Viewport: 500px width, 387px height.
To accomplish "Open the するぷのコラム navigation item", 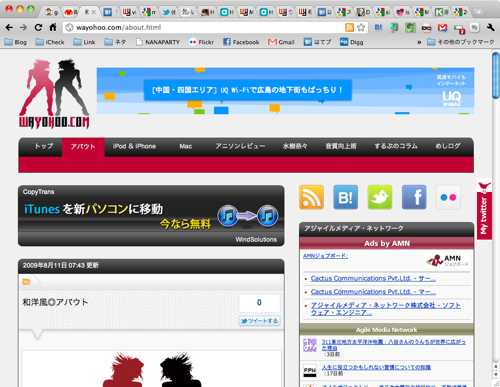I will coord(396,146).
